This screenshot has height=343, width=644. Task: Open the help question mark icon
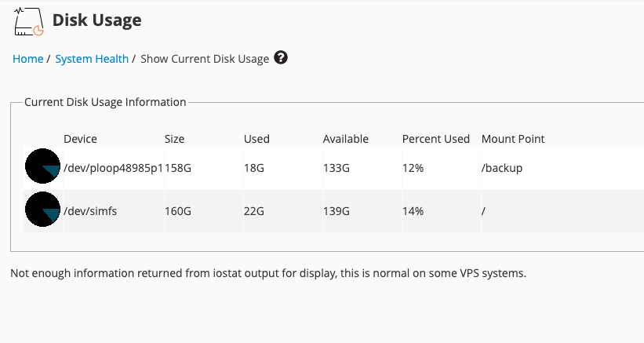point(281,58)
